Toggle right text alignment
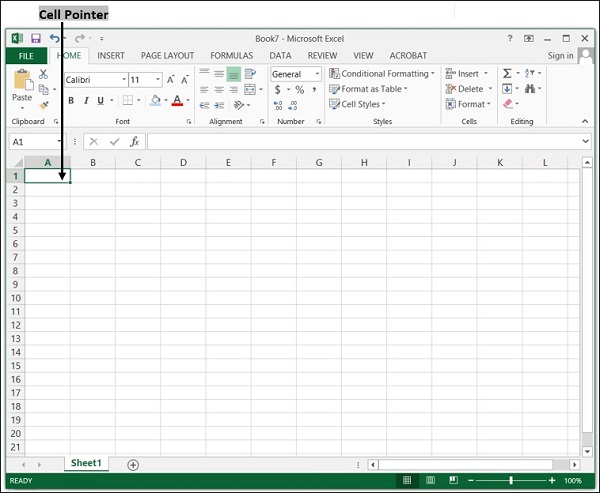Image resolution: width=600 pixels, height=493 pixels. point(233,90)
